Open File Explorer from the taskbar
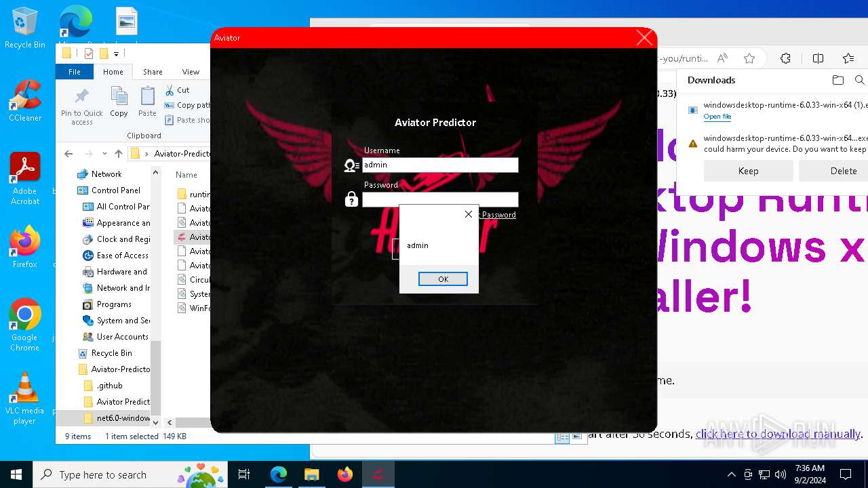 [311, 474]
